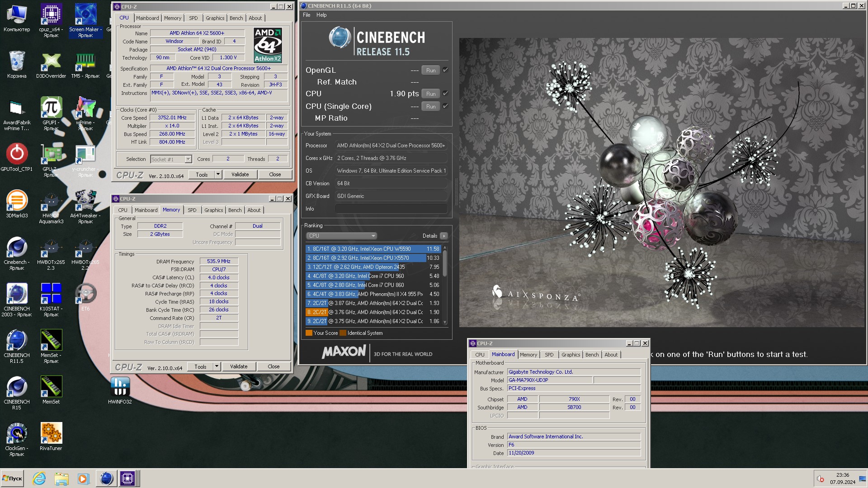Click the volume tray icon

click(x=821, y=479)
